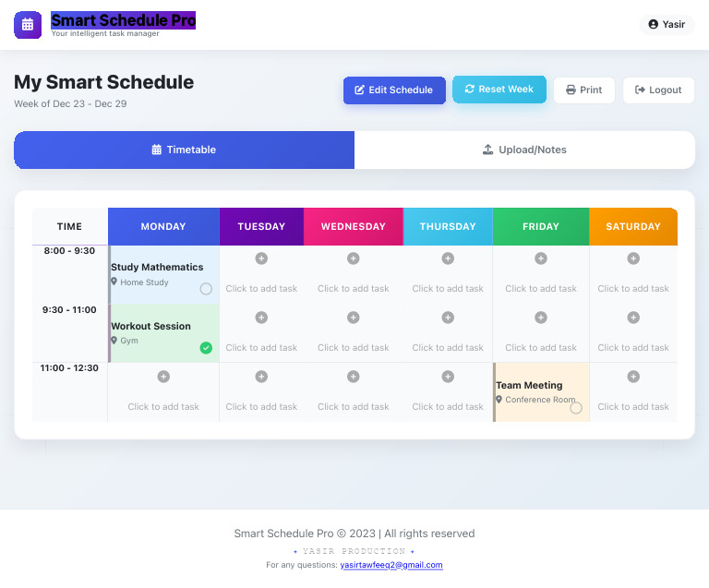Add task Thursday 11:00 - 12:30 plus icon
The image size is (709, 588).
click(448, 377)
